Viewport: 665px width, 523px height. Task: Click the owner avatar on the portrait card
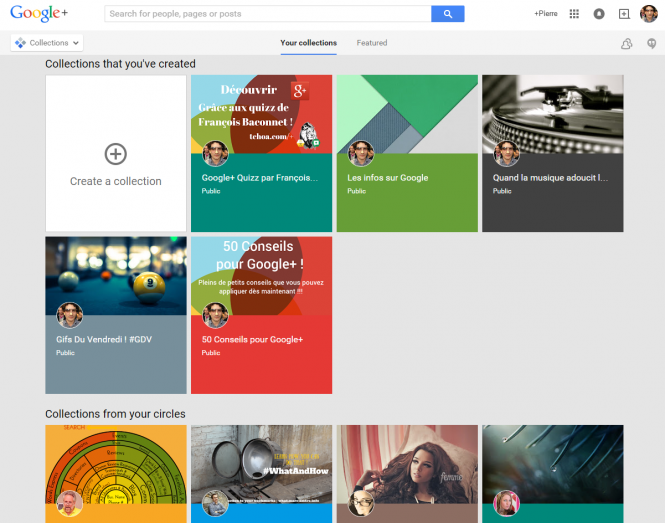(361, 503)
